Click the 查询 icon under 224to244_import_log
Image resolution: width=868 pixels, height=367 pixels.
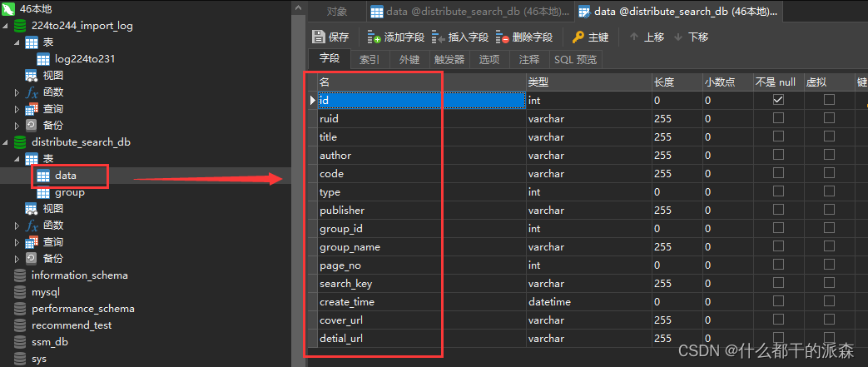(32, 108)
